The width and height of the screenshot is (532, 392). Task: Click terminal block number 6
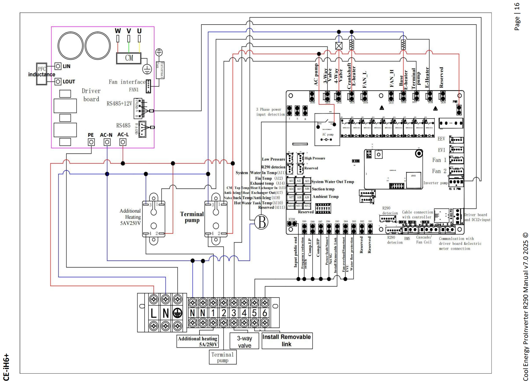[265, 313]
